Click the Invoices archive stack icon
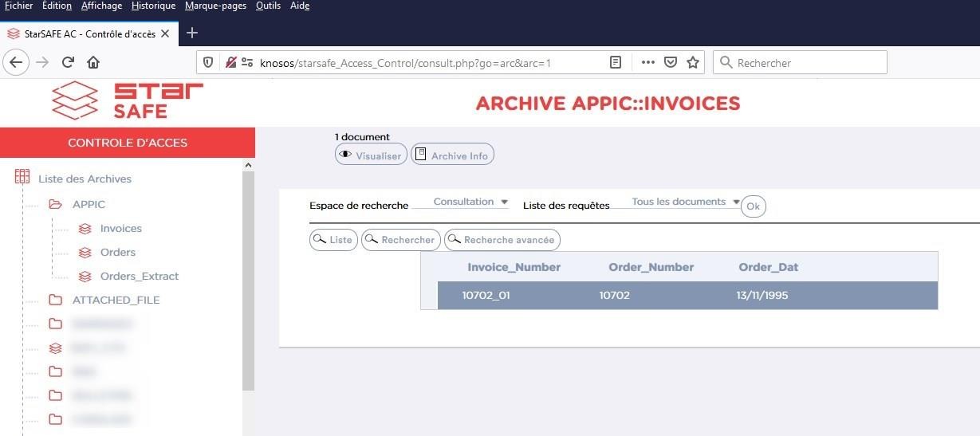 click(x=85, y=229)
